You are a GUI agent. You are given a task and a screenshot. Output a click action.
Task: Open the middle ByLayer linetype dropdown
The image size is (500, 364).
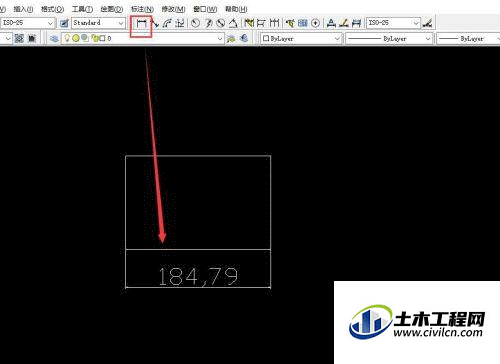click(x=428, y=39)
